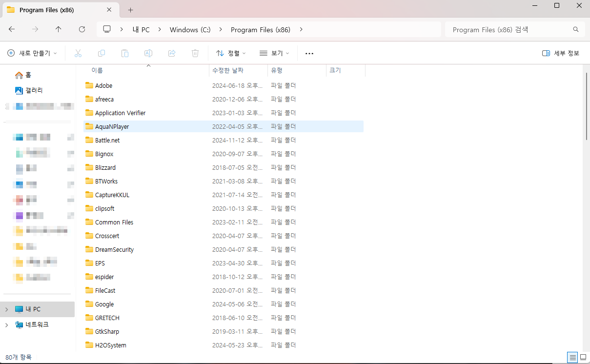Click the home icon in sidebar
This screenshot has height=364, width=590.
[19, 75]
